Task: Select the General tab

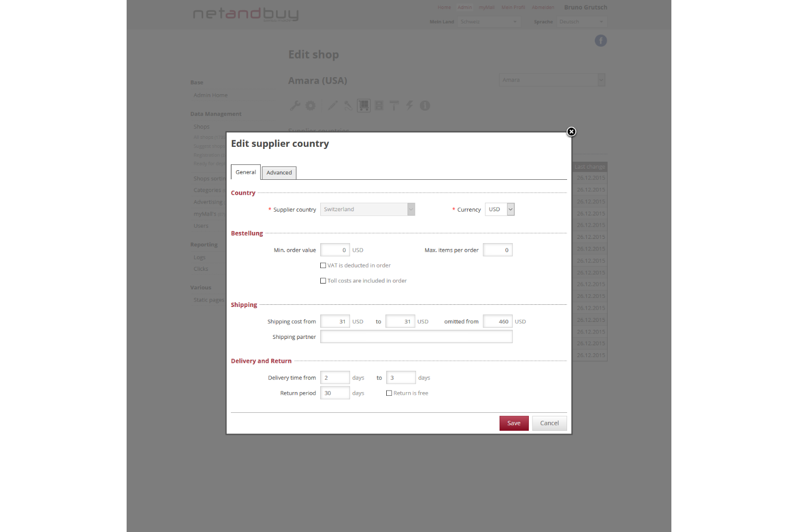Action: pos(246,172)
